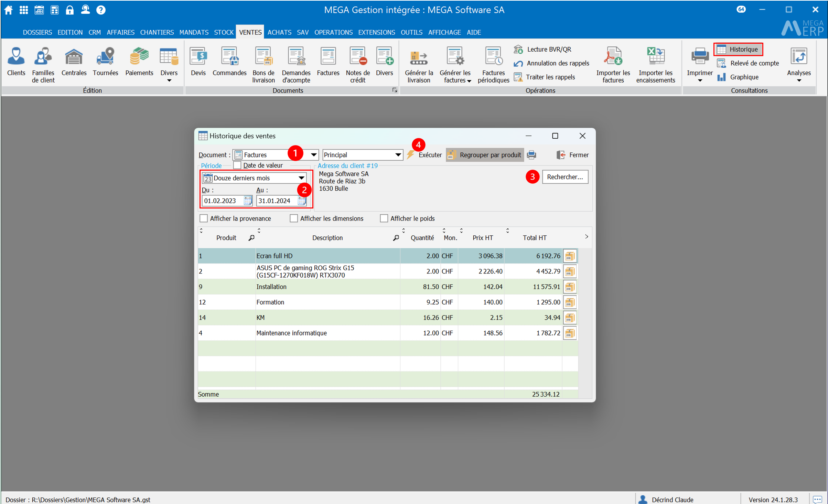This screenshot has width=828, height=504.
Task: Expand the Principal dropdown
Action: tap(398, 155)
